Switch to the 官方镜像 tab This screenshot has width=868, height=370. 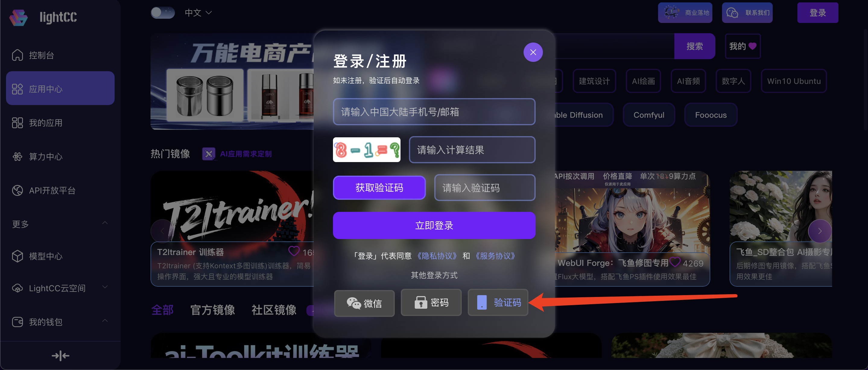(x=212, y=310)
